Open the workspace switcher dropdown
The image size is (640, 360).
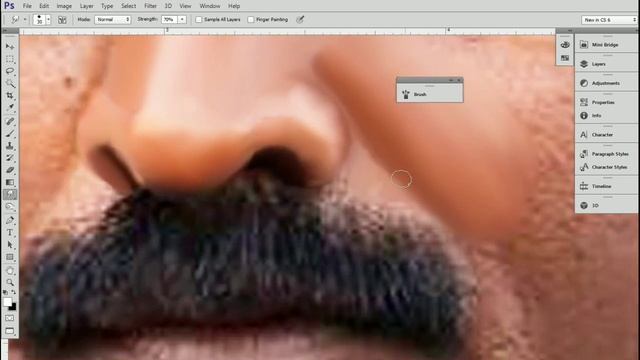tap(609, 20)
